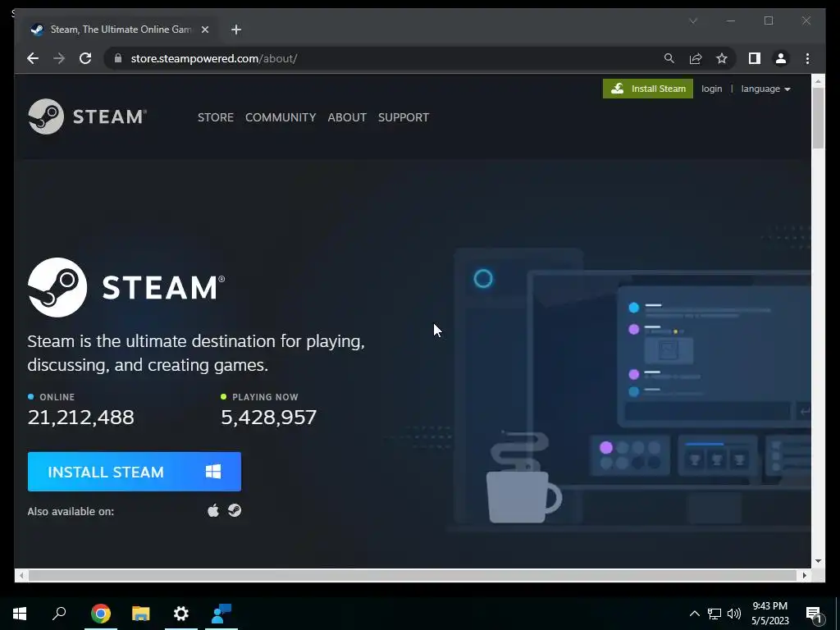
Task: Click the horizontal scrollbar right arrow
Action: pyautogui.click(x=804, y=575)
